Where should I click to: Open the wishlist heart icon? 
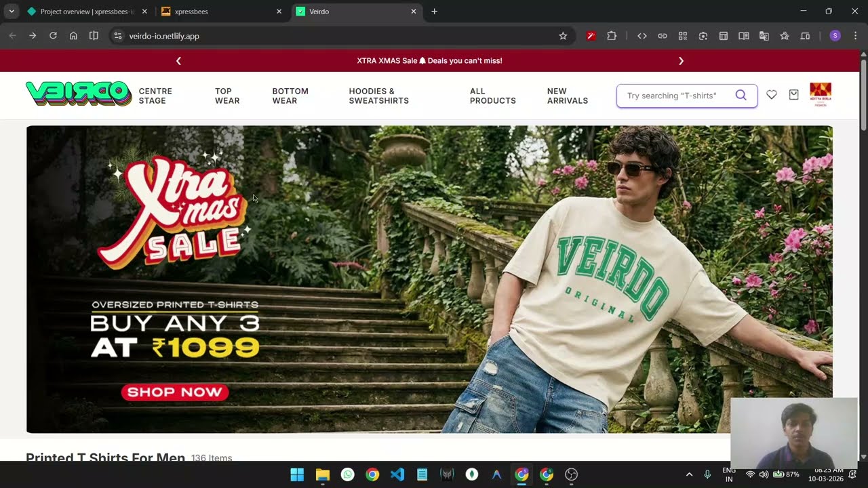(772, 96)
